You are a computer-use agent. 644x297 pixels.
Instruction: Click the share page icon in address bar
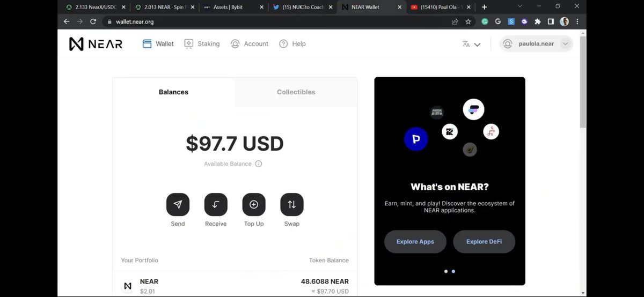[x=455, y=21]
